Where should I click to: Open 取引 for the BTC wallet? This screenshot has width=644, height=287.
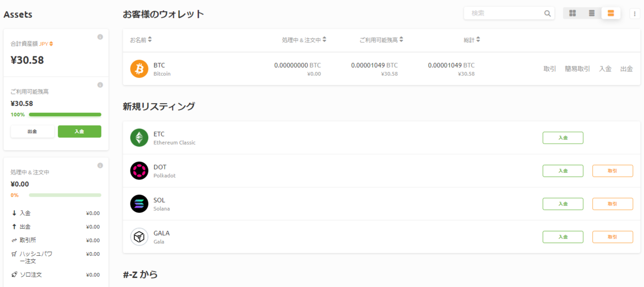[550, 69]
